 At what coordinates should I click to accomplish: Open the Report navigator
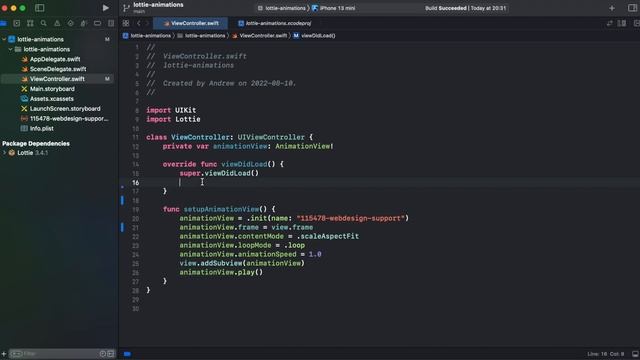pos(111,23)
